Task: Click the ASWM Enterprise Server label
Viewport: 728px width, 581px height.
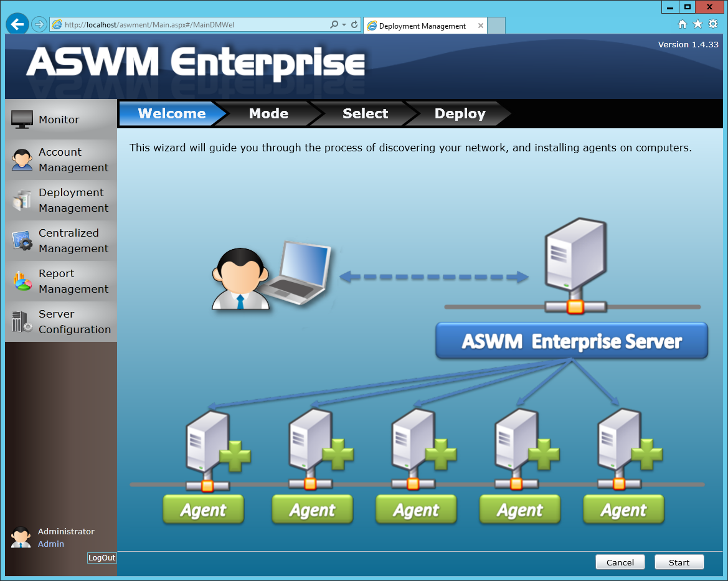Action: pos(572,341)
